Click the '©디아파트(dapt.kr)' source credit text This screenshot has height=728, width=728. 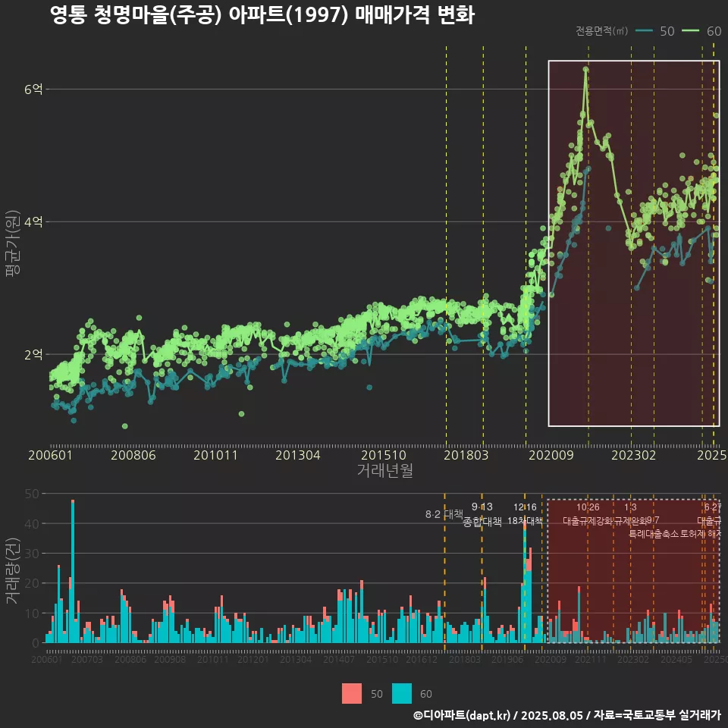click(x=462, y=715)
